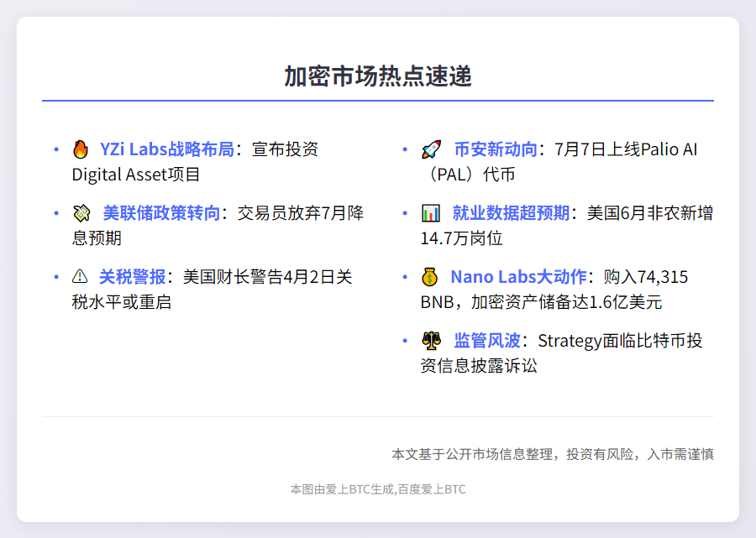756x538 pixels.
Task: Click the text BNB，加密资产储备达1.6亿美元
Action: click(x=541, y=302)
